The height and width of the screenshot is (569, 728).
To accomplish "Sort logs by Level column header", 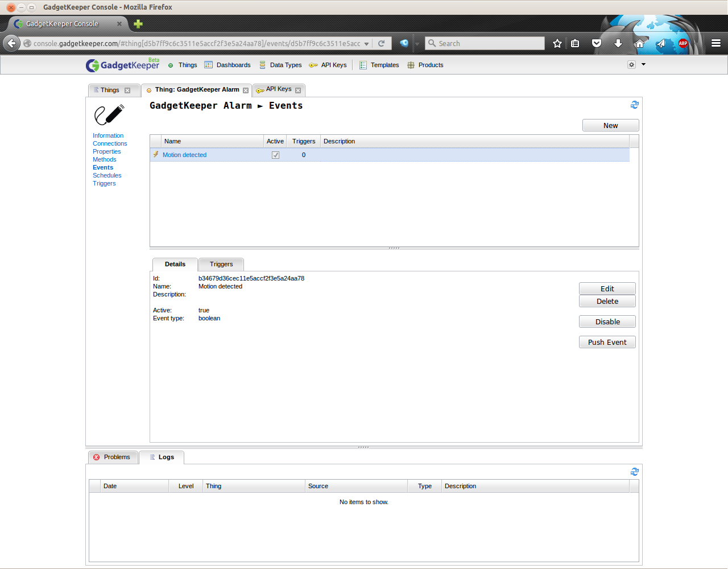I will point(186,486).
